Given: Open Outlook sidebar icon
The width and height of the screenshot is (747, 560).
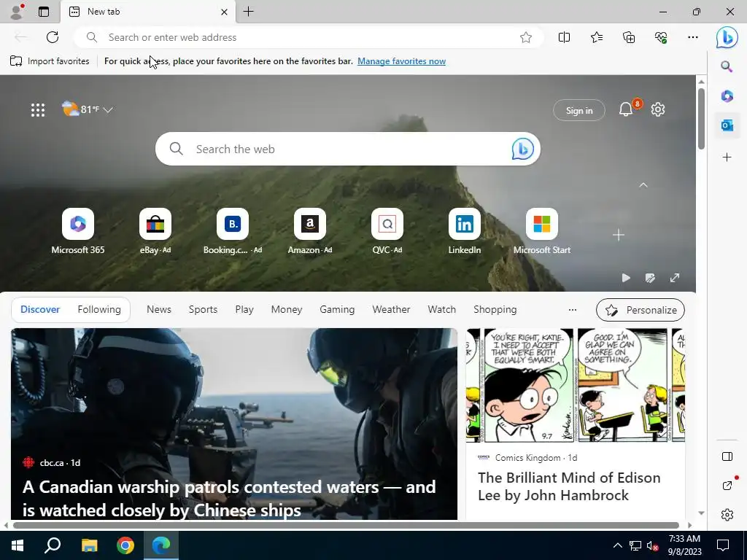Looking at the screenshot, I should [727, 125].
